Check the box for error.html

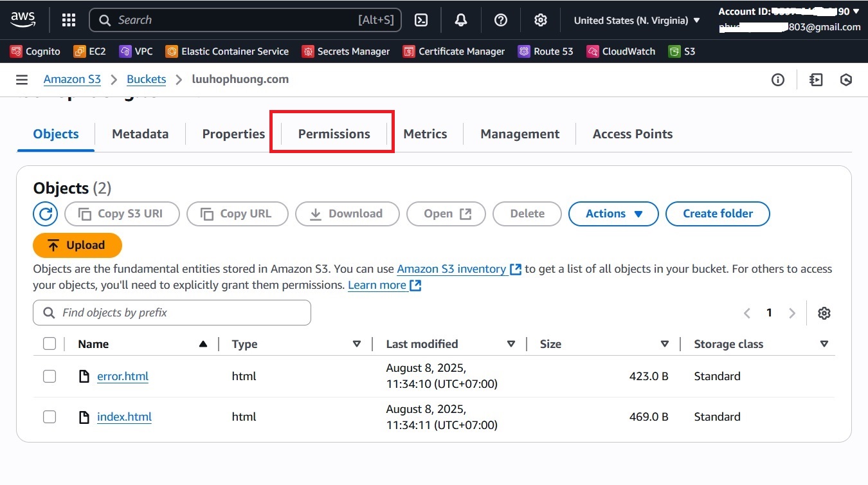tap(50, 376)
